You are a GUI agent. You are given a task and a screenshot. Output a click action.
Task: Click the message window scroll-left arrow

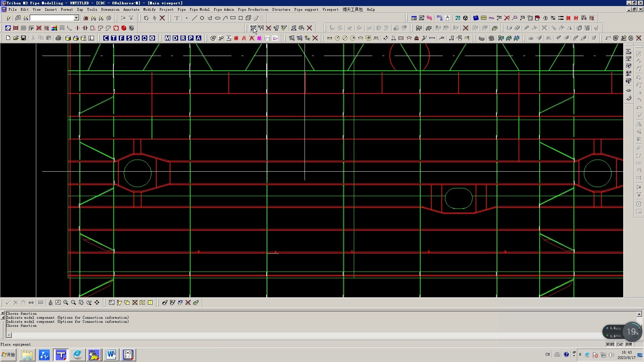tap(9, 335)
